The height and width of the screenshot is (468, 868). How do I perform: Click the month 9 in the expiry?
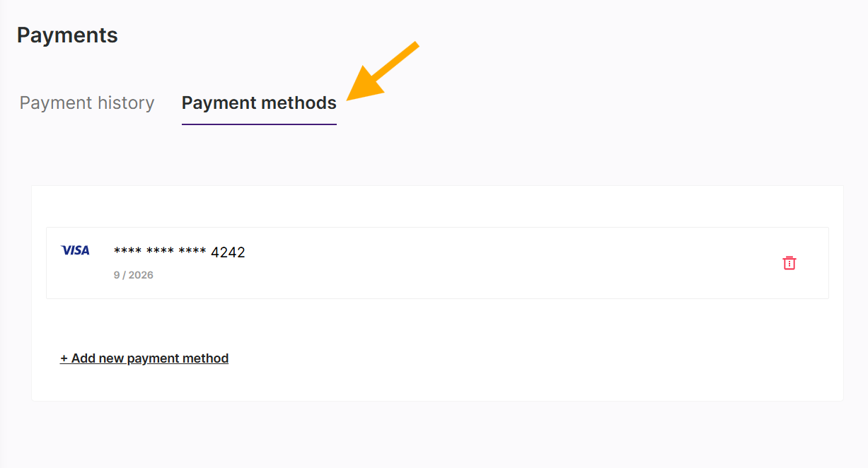click(x=116, y=275)
